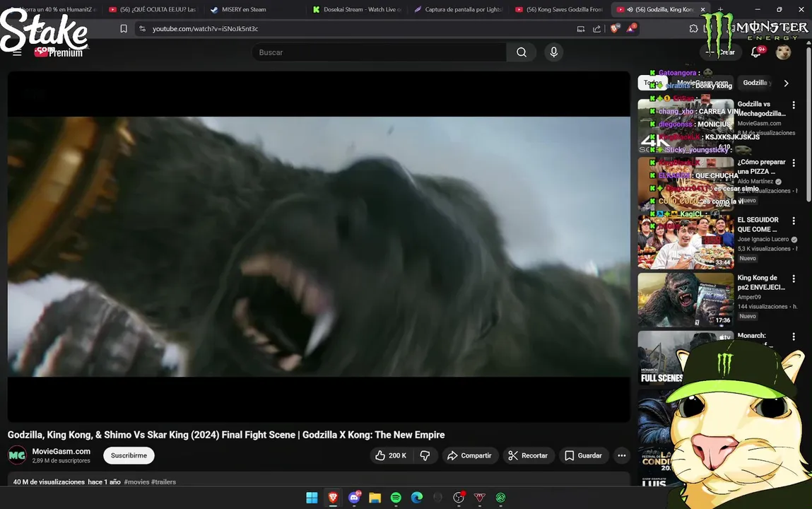This screenshot has width=812, height=509.
Task: Click the search magnifier button
Action: pyautogui.click(x=522, y=52)
